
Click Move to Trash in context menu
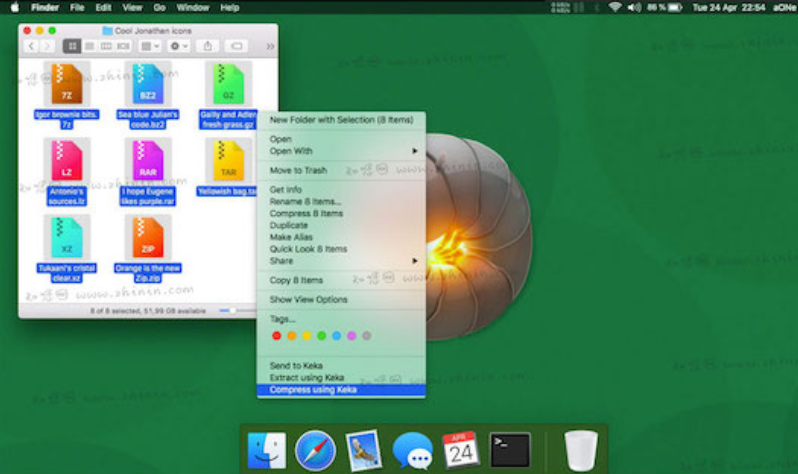pyautogui.click(x=298, y=170)
